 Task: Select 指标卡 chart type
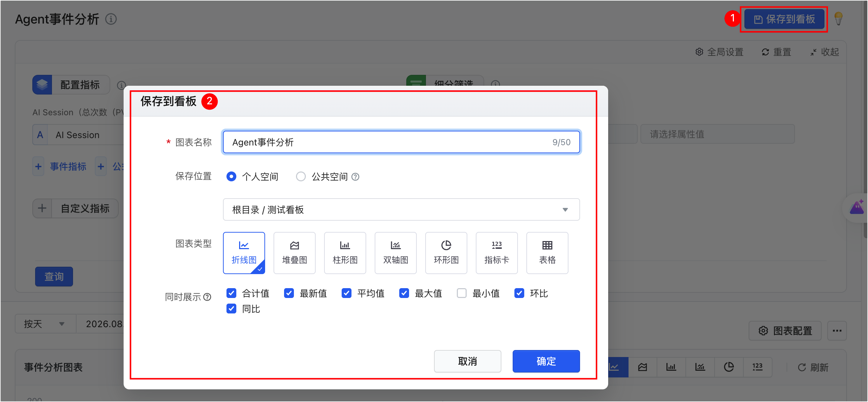pyautogui.click(x=497, y=253)
